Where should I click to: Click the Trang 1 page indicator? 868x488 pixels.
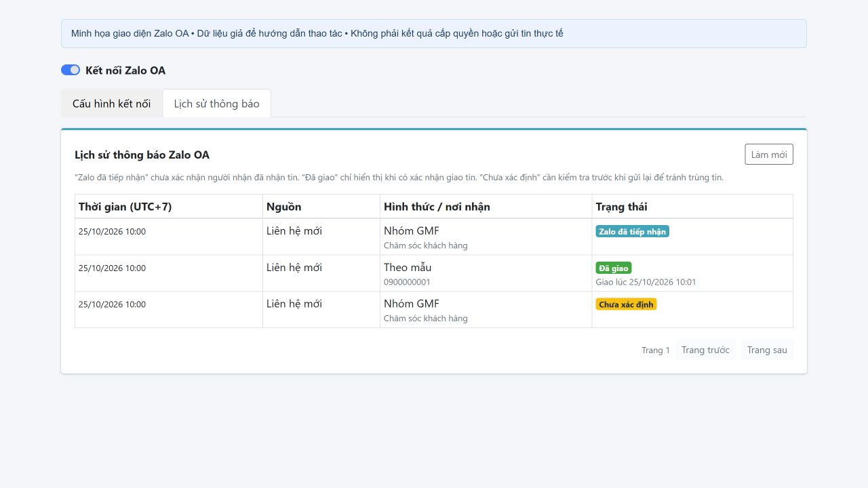click(x=656, y=350)
